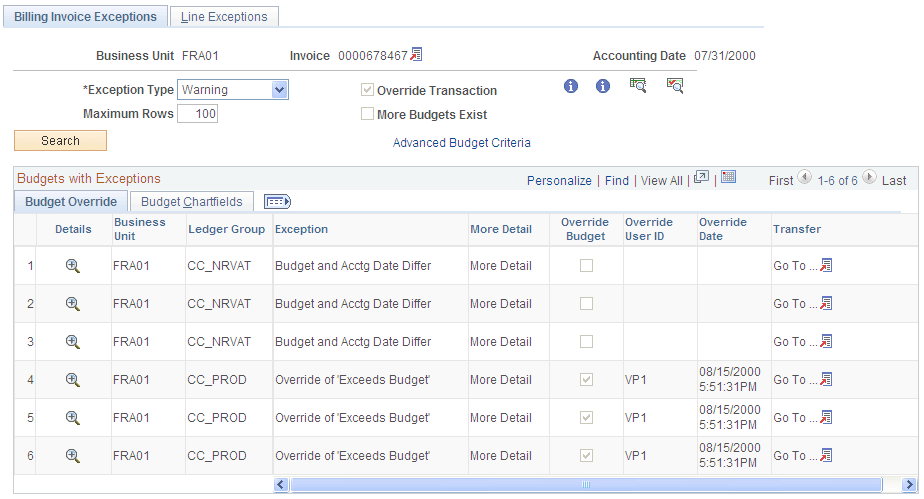Screen dimensions: 924x499
Task: Click the grid download icon beside Personalize links
Action: pyautogui.click(x=729, y=177)
